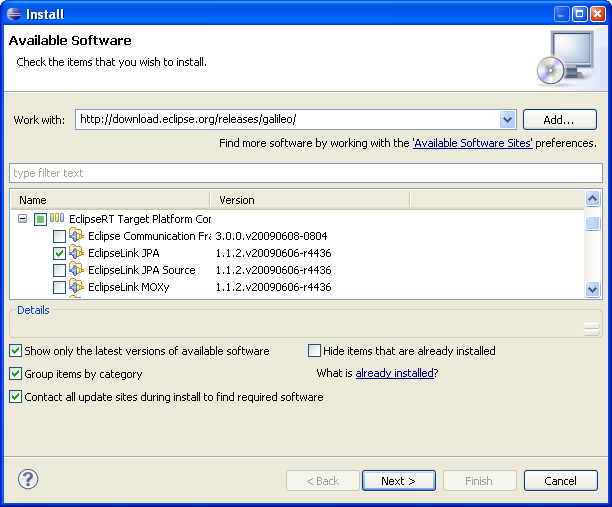This screenshot has width=612, height=507.
Task: Toggle Show only the latest versions checkbox
Action: click(16, 350)
